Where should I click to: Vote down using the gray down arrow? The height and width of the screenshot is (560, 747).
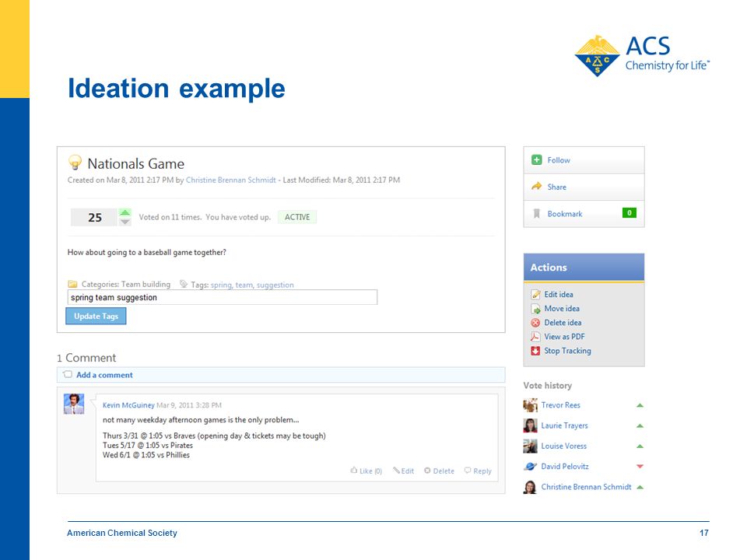tap(124, 222)
